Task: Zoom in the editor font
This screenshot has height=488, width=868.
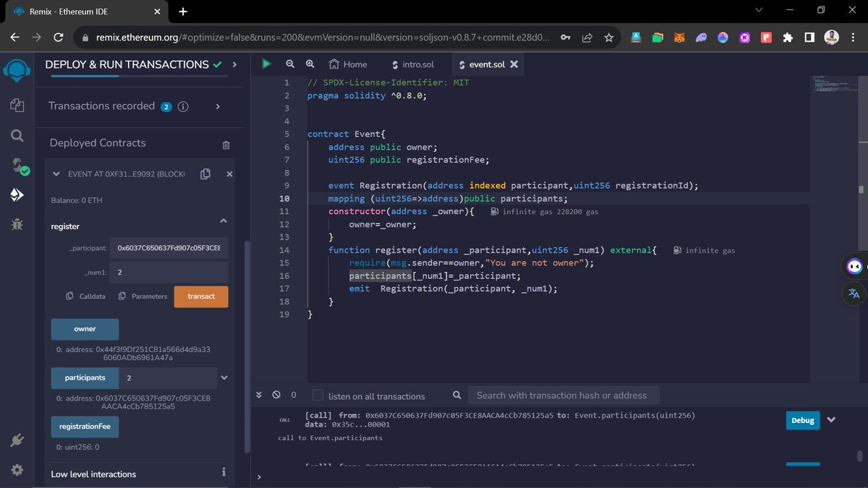Action: pyautogui.click(x=310, y=64)
